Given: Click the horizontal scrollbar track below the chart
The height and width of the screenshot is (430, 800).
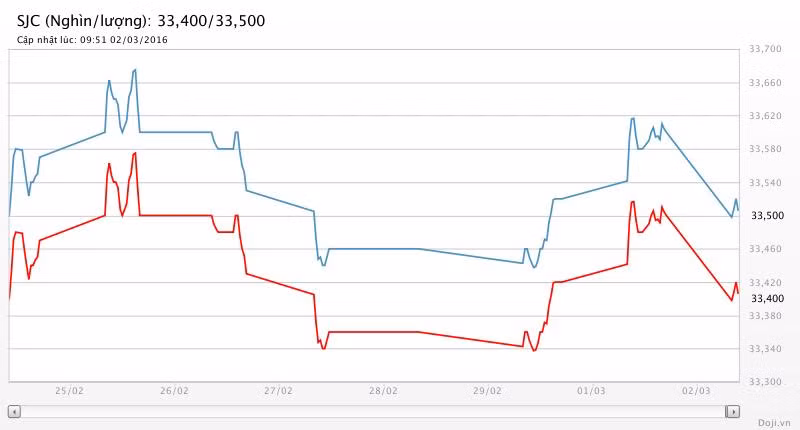Looking at the screenshot, I should point(373,411).
